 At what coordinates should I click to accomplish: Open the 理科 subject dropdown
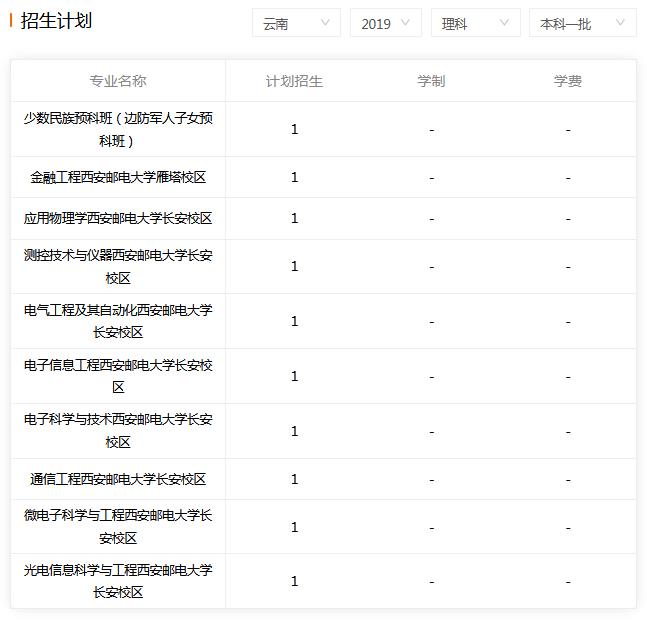pos(475,23)
